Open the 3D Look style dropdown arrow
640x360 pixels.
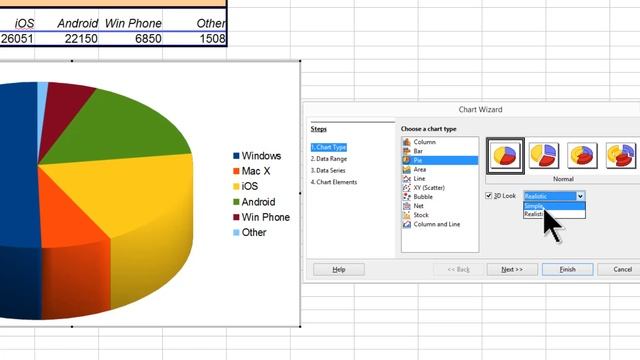click(580, 196)
